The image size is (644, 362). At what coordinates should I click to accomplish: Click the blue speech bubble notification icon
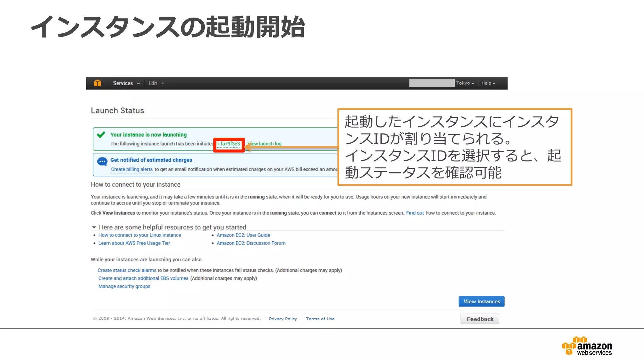[x=102, y=162]
